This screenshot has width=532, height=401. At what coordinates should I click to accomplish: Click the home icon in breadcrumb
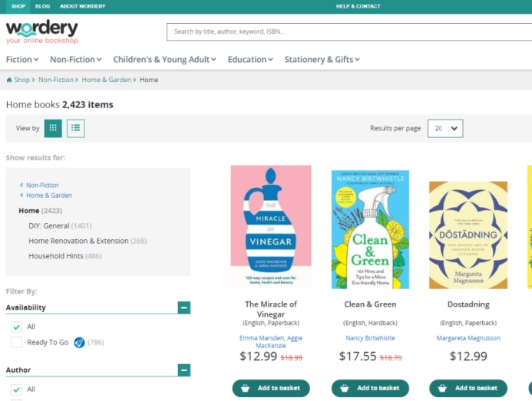[x=9, y=80]
